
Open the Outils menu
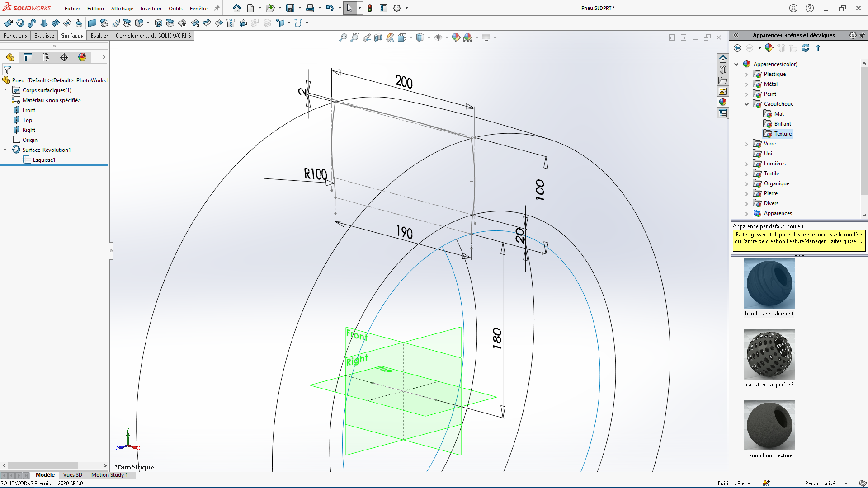[175, 8]
